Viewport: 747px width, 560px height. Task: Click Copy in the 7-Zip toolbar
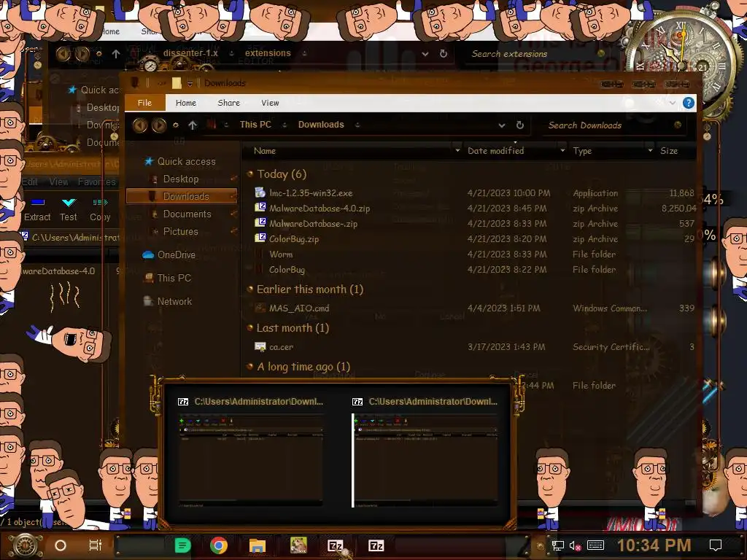tap(100, 209)
